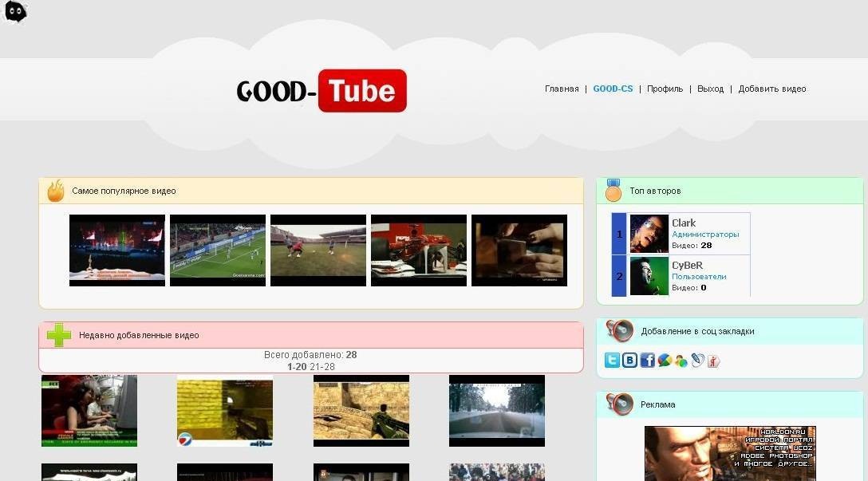Click the Ya.ru red figure icon
868x481 pixels.
713,361
